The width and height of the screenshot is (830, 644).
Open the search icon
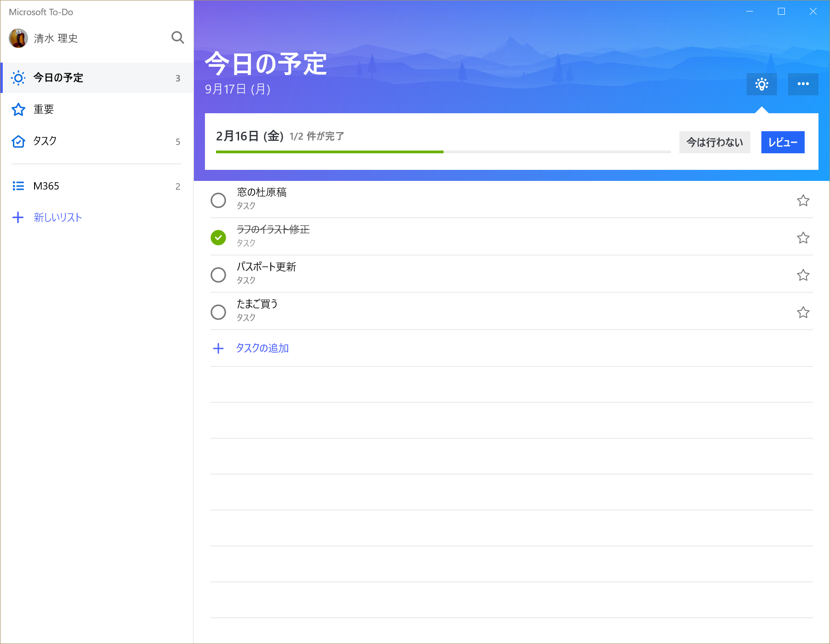coord(178,38)
